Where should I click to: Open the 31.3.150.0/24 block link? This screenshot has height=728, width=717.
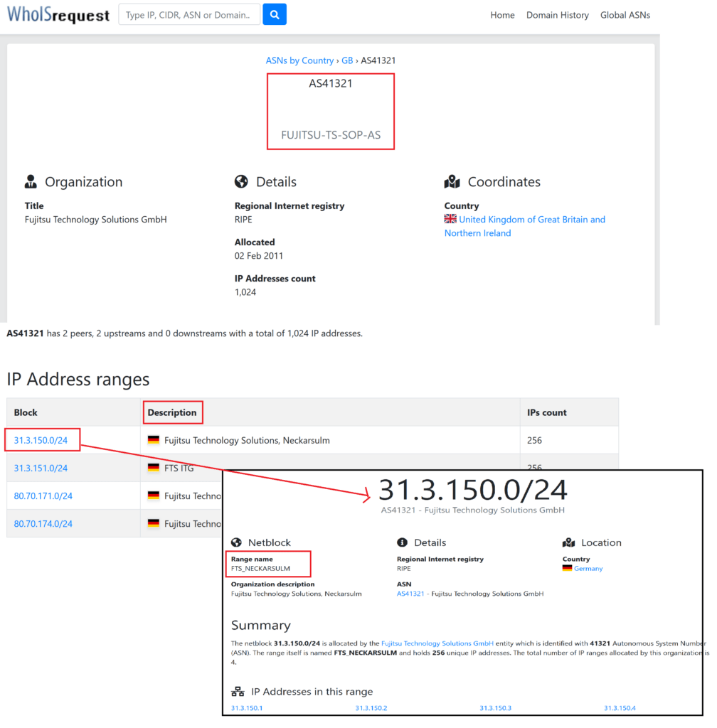[41, 440]
